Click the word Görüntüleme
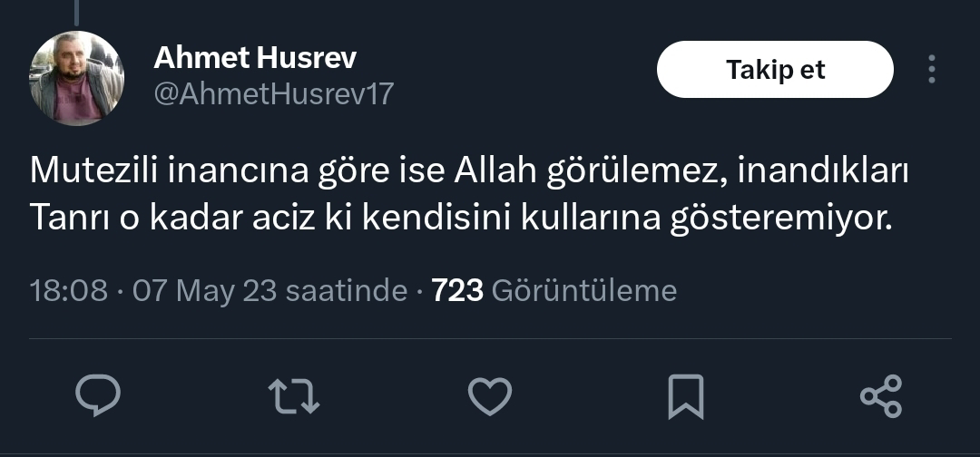 point(584,291)
